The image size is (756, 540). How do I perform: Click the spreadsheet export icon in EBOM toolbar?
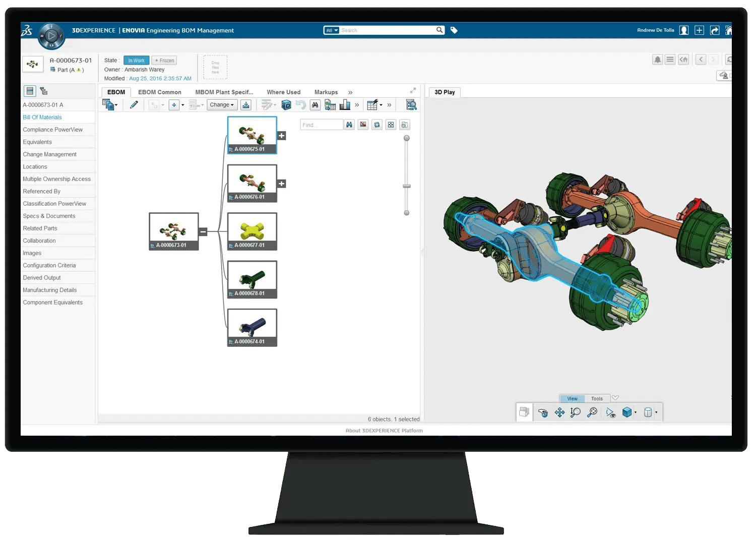point(330,104)
